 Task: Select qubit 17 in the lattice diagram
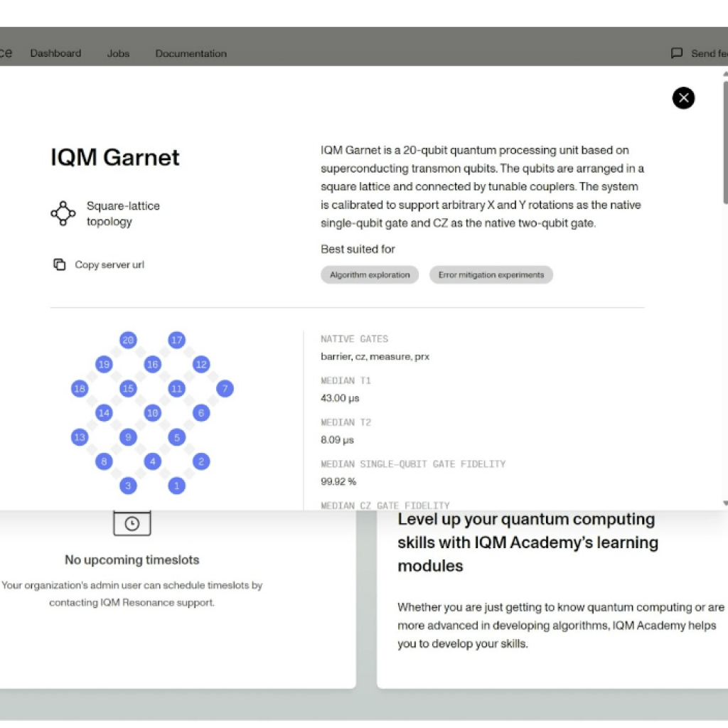click(176, 340)
